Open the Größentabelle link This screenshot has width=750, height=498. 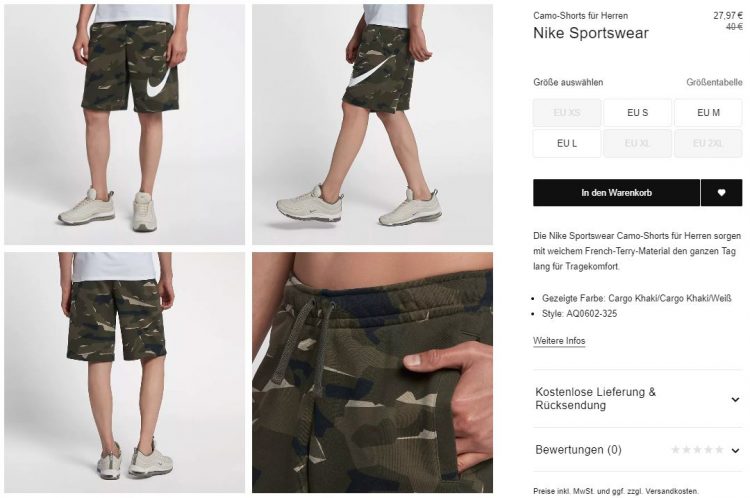pyautogui.click(x=714, y=82)
